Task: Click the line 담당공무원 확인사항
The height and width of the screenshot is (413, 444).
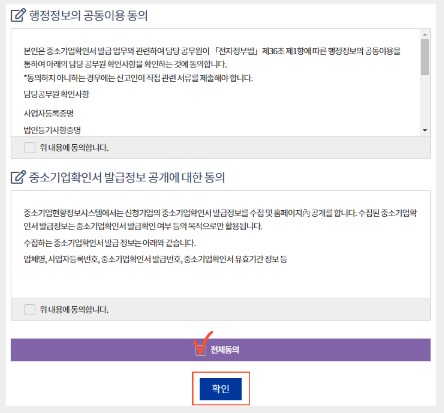Action: point(56,94)
